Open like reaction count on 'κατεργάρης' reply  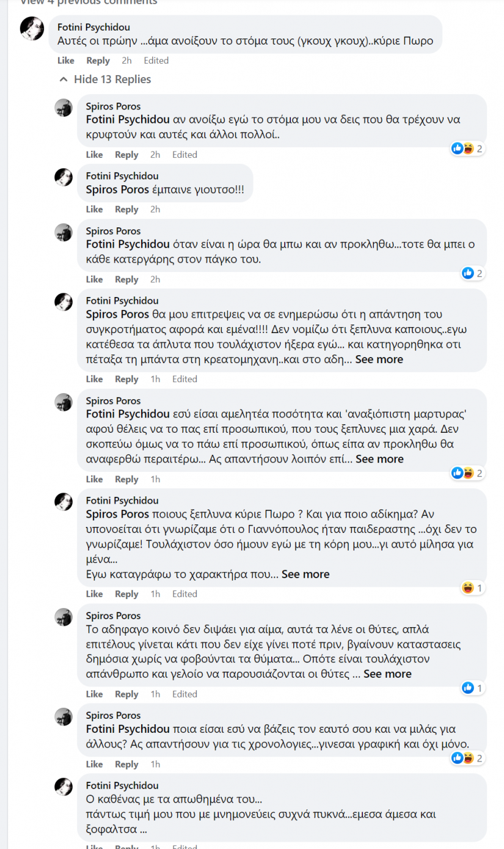coord(472,273)
